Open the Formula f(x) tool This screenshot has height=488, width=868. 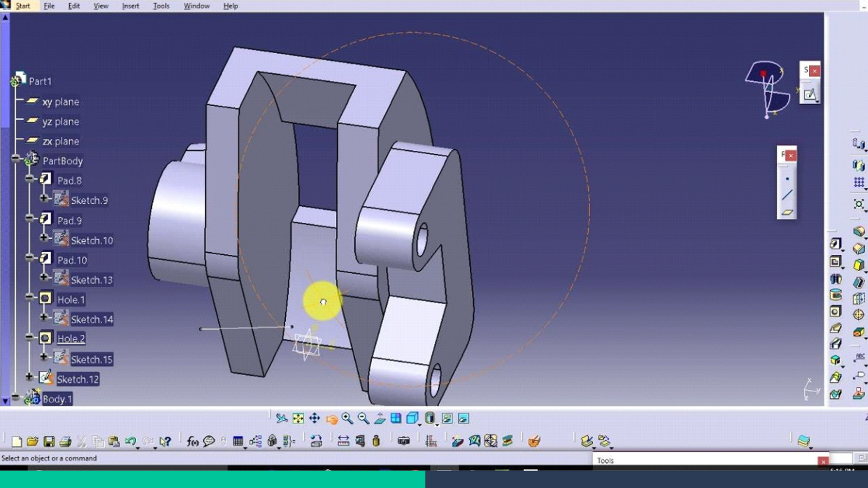pos(192,441)
